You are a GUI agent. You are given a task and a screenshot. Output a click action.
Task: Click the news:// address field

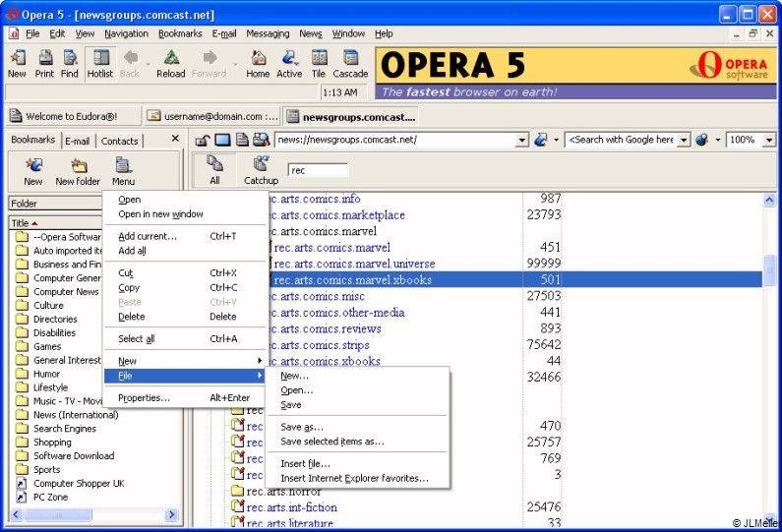pos(395,140)
